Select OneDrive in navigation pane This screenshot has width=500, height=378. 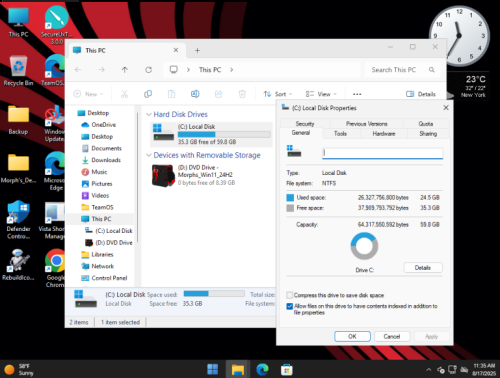click(103, 125)
